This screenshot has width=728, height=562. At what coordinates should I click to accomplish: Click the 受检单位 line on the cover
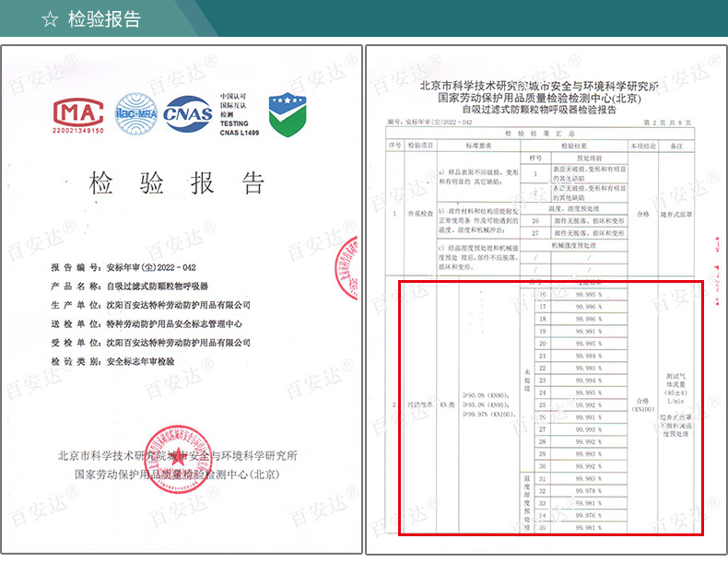click(150, 343)
